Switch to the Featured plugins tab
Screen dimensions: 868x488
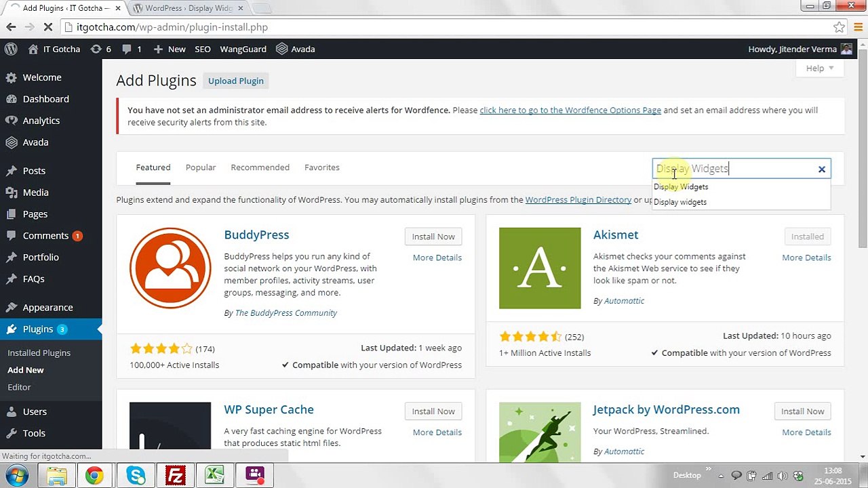153,167
